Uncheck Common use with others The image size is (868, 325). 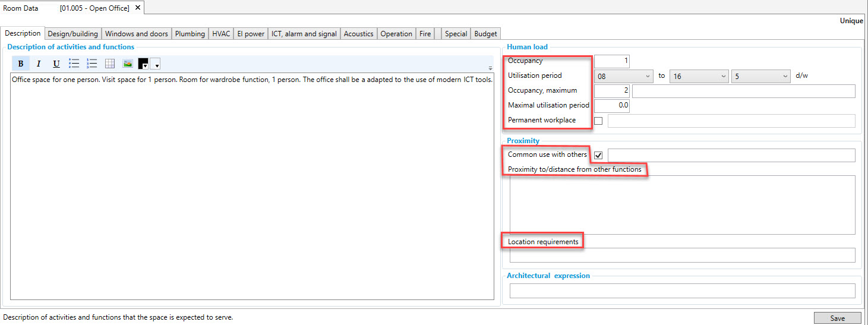[x=598, y=155]
